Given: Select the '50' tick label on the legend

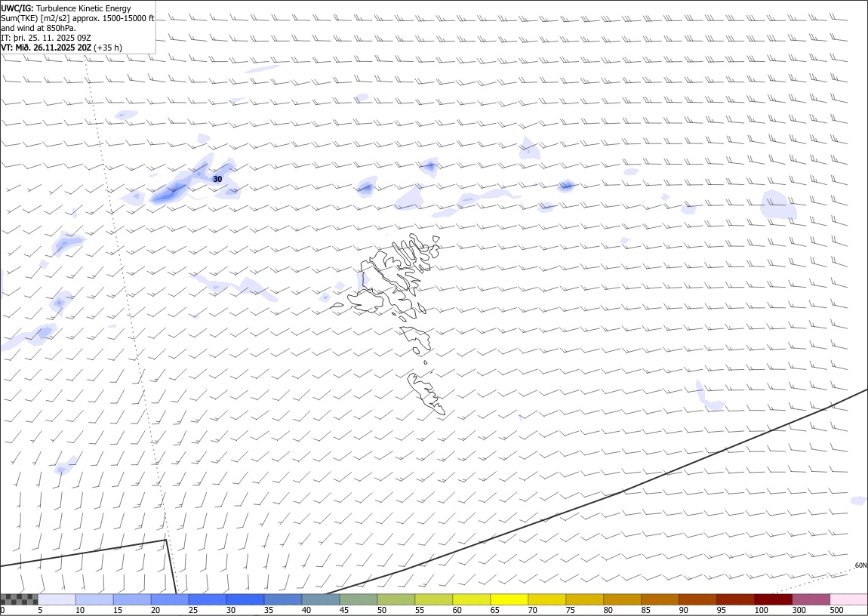Looking at the screenshot, I should [x=382, y=610].
